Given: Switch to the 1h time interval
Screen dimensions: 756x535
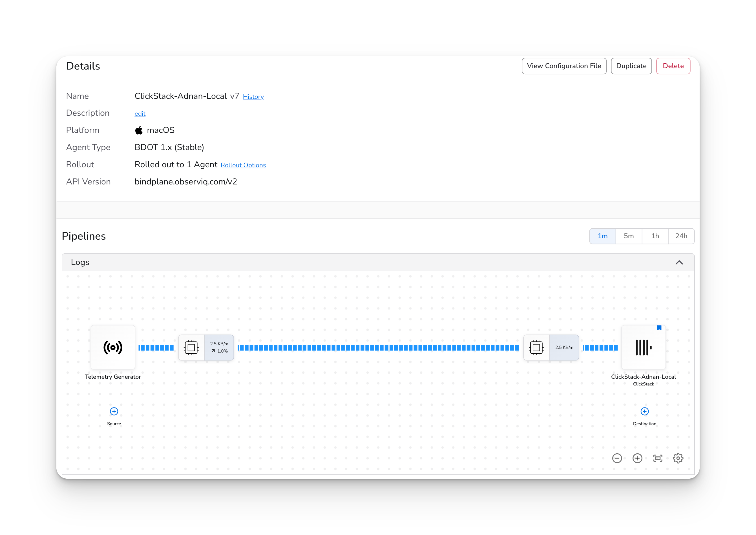Looking at the screenshot, I should click(655, 236).
